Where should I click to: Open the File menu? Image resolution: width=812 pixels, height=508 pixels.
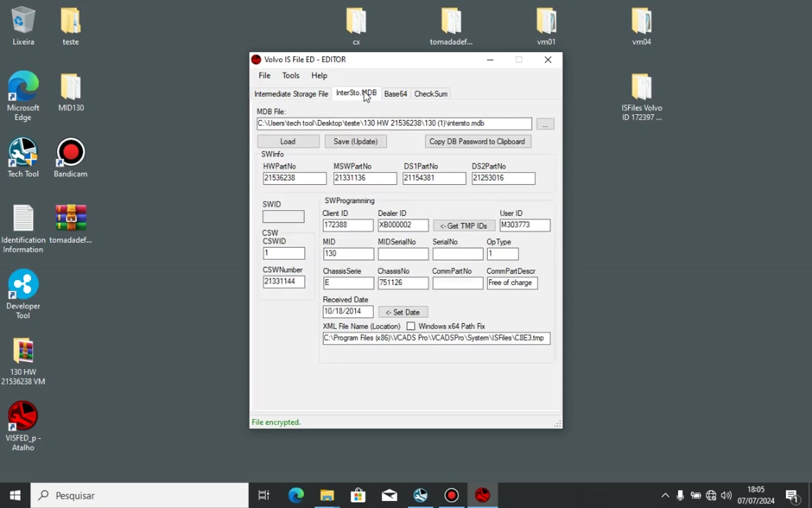pyautogui.click(x=265, y=76)
